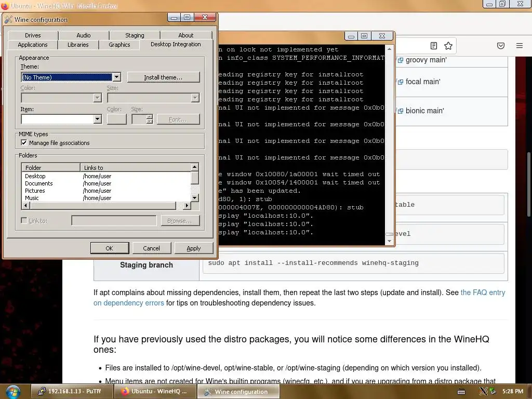
Task: Click the 'bionic main' text
Action: pyautogui.click(x=425, y=111)
